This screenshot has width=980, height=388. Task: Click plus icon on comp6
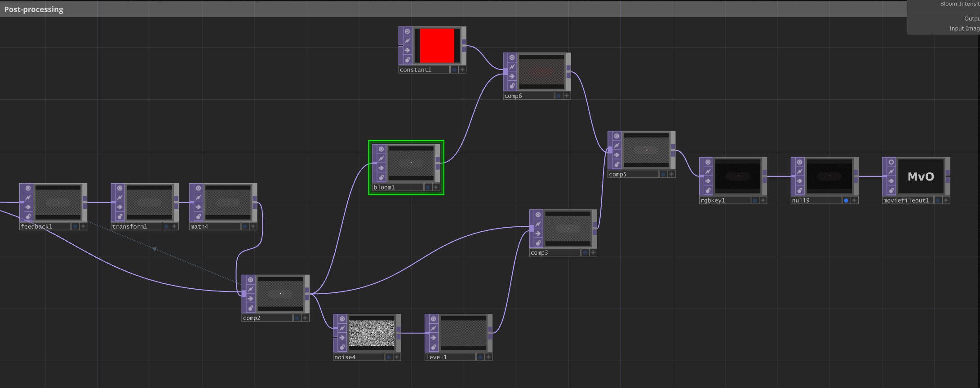567,96
